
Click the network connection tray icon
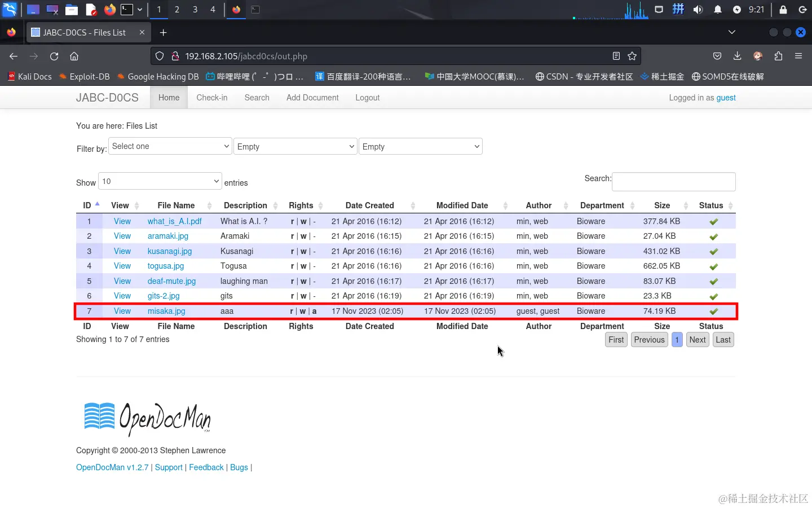click(659, 10)
